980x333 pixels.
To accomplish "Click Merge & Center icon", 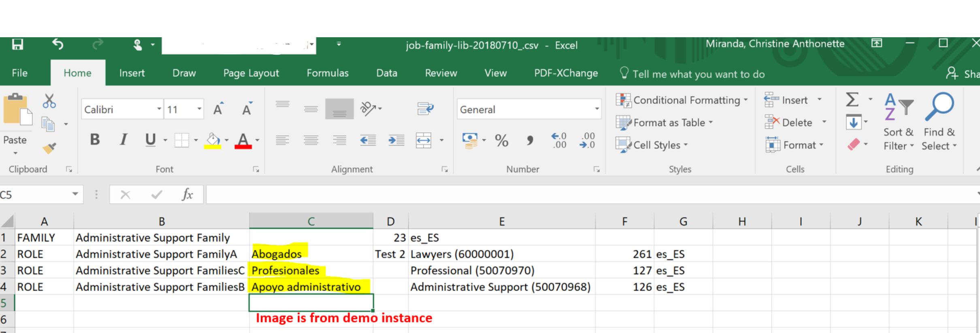I will point(424,140).
